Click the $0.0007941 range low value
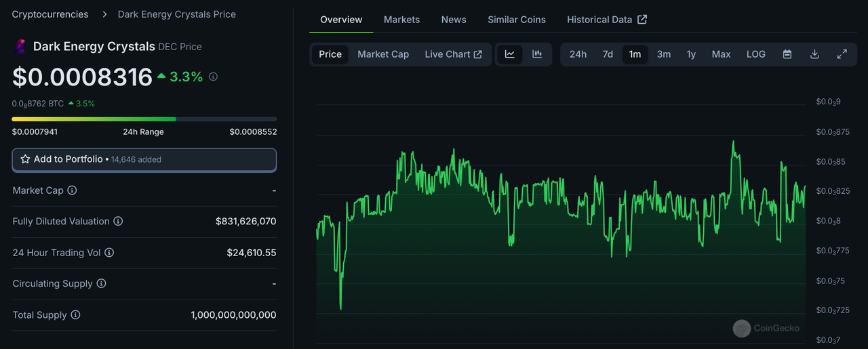This screenshot has width=868, height=349. point(35,131)
